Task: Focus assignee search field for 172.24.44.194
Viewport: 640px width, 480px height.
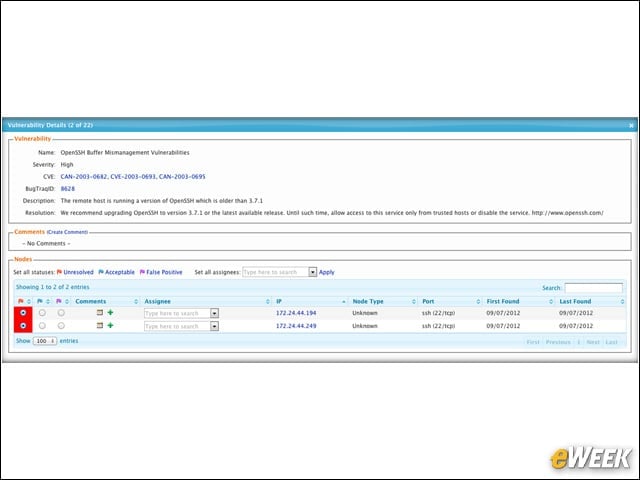Action: 177,313
